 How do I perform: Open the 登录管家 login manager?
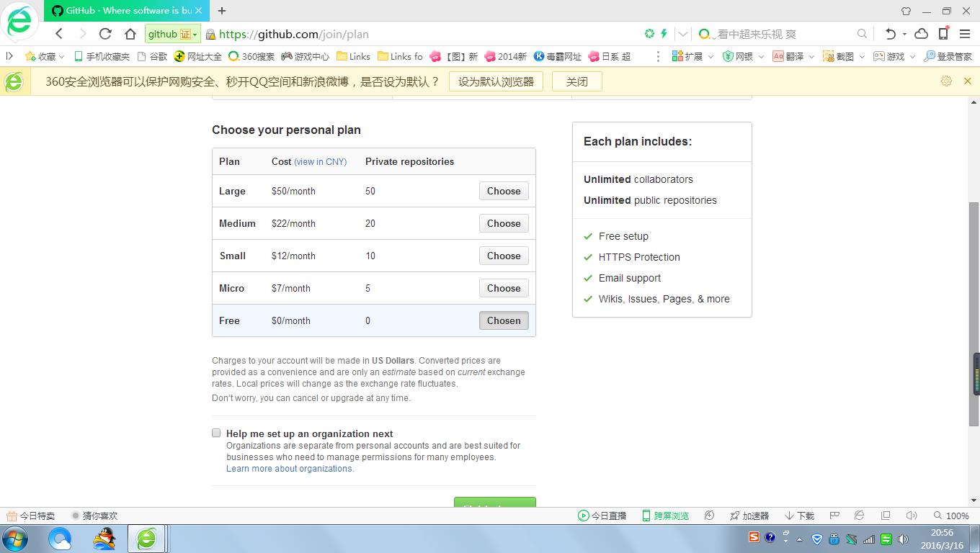(948, 56)
